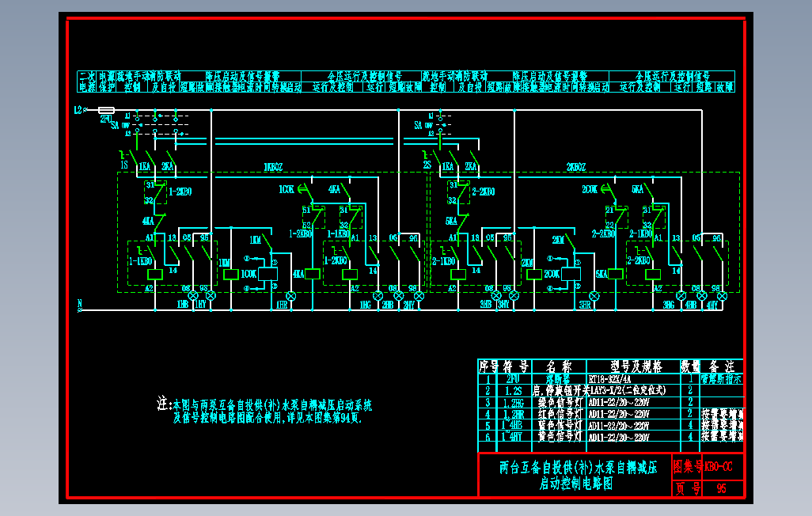Select 黄色信号灯 in the parts table
Screen dimensions: 812x516
point(560,437)
